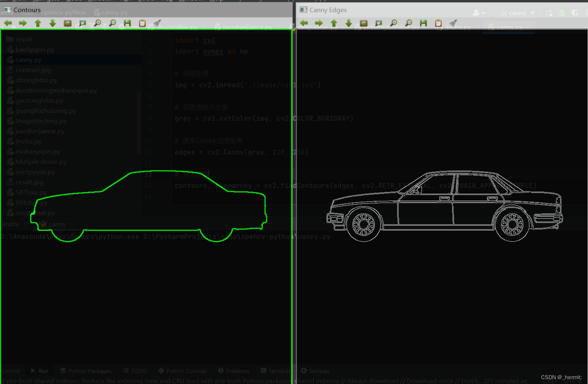Pan down arrow in Contours window
The width and height of the screenshot is (588, 384).
[53, 23]
